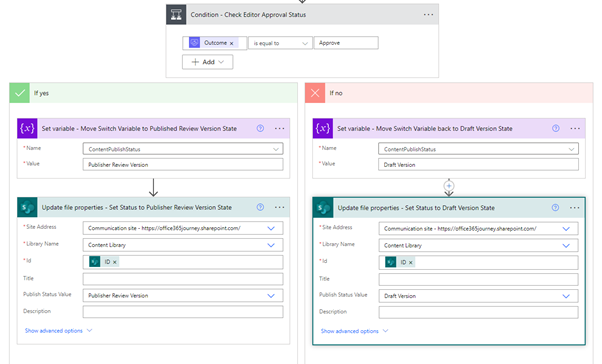Click SharePoint icon on Publisher Review update card
The height and width of the screenshot is (364, 602).
click(27, 207)
